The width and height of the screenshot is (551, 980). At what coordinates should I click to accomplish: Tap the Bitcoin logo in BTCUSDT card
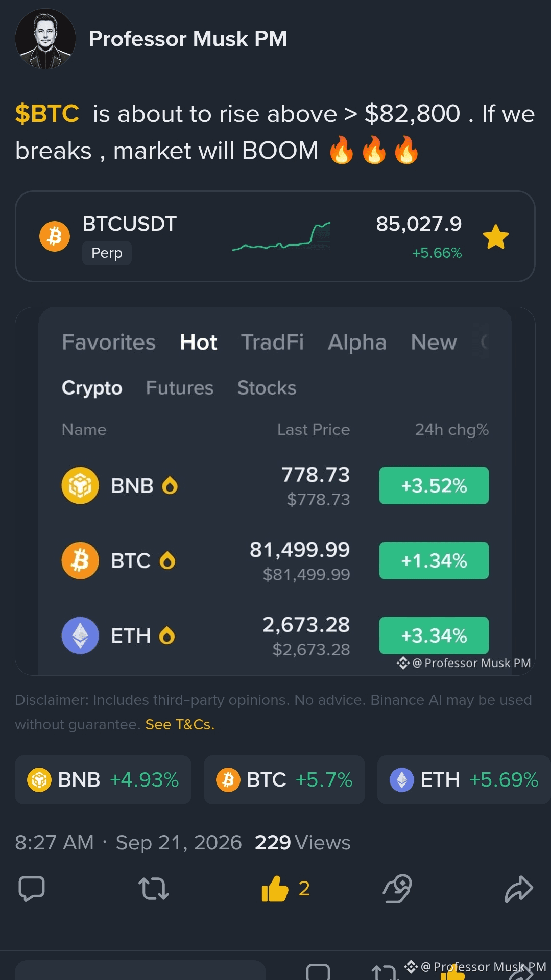point(55,236)
